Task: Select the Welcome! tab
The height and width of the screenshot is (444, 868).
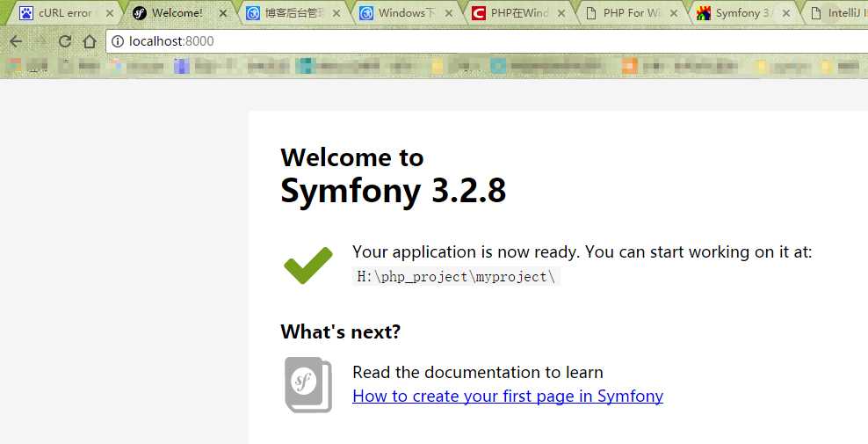Action: 177,13
